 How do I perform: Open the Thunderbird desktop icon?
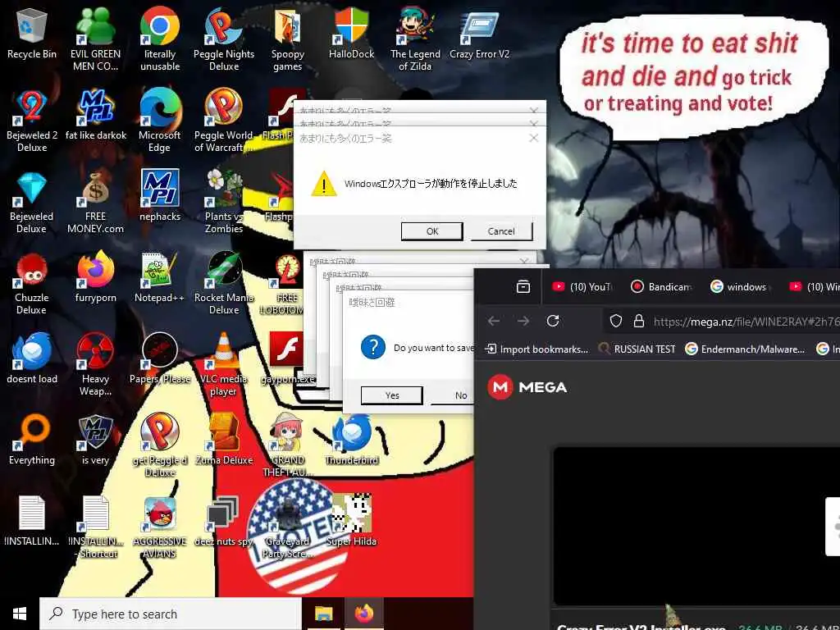(x=351, y=440)
